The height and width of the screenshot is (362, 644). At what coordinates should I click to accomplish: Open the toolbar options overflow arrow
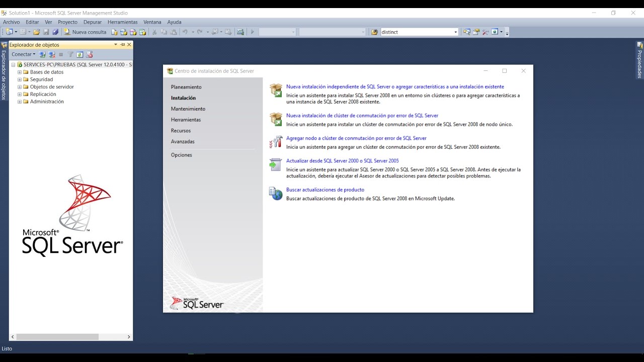pos(507,33)
